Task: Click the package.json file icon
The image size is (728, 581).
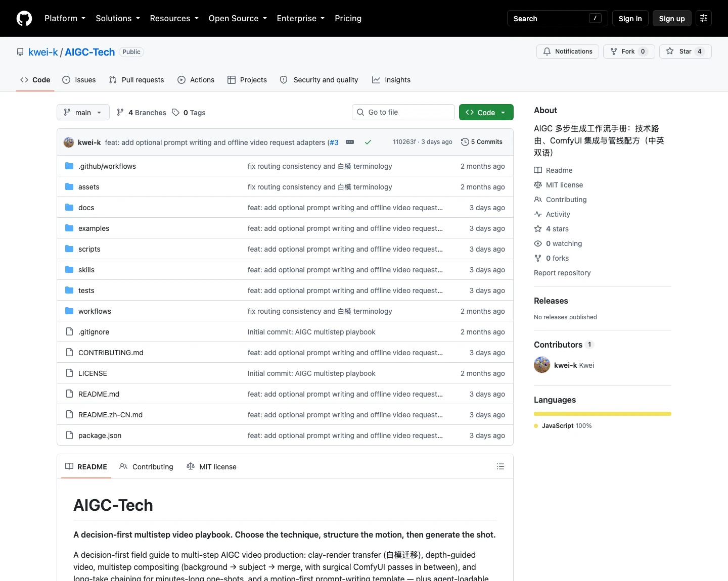Action: pos(69,435)
